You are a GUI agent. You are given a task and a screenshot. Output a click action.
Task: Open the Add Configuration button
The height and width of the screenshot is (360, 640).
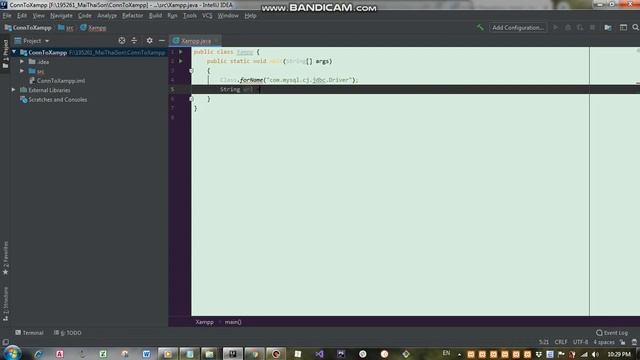(x=518, y=28)
